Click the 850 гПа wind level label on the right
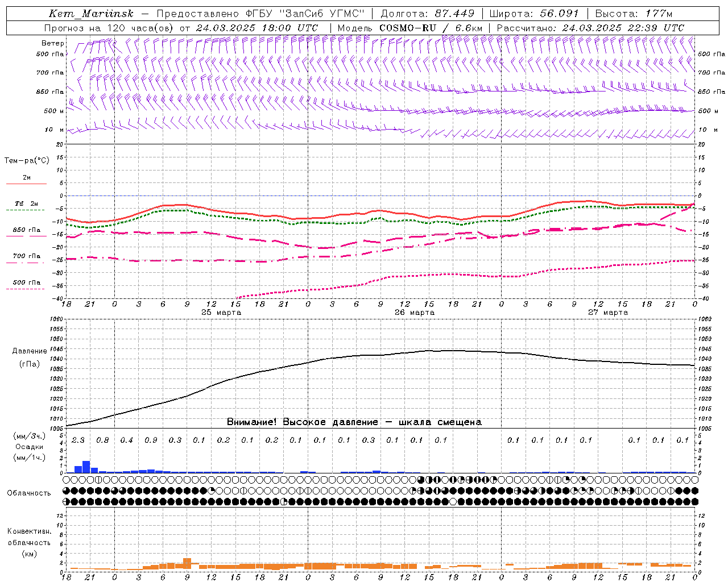Viewport: 728px width, 582px height. pyautogui.click(x=712, y=92)
